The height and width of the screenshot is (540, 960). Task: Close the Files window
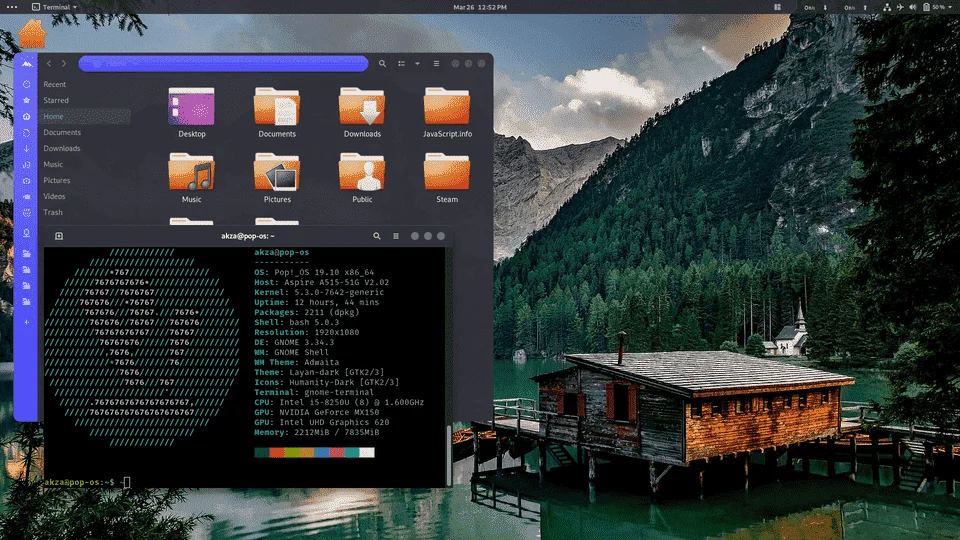tap(482, 63)
